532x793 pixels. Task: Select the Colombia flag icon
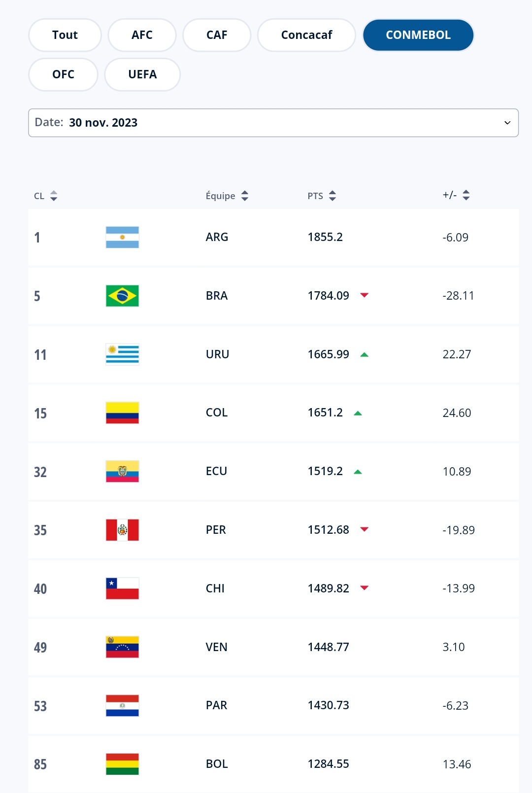[x=122, y=413]
